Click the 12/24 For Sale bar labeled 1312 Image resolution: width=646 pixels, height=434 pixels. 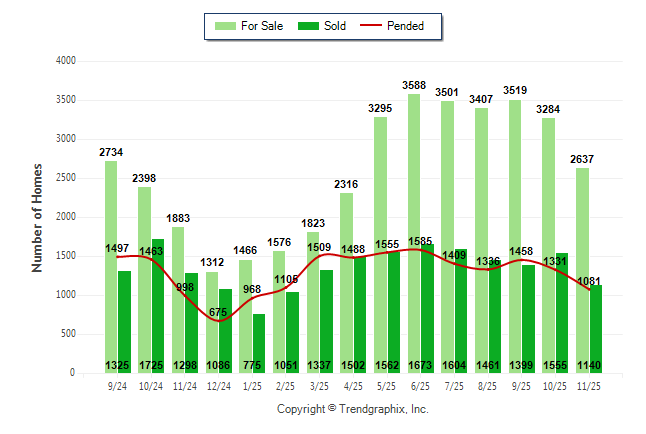212,320
